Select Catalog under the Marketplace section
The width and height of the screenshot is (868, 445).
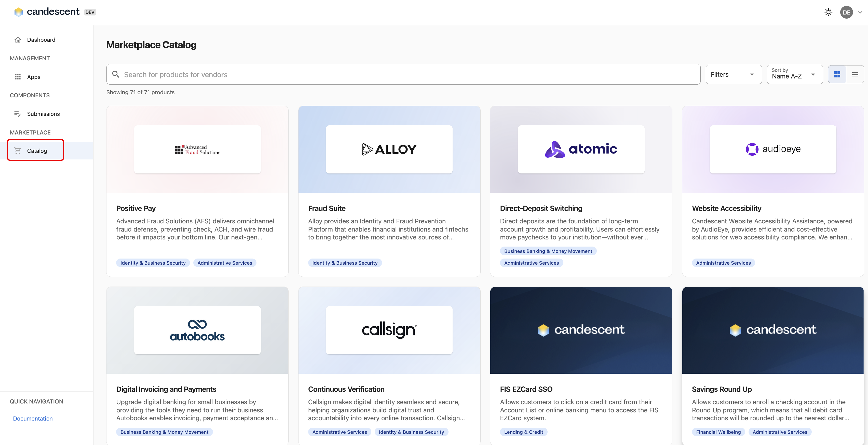37,151
